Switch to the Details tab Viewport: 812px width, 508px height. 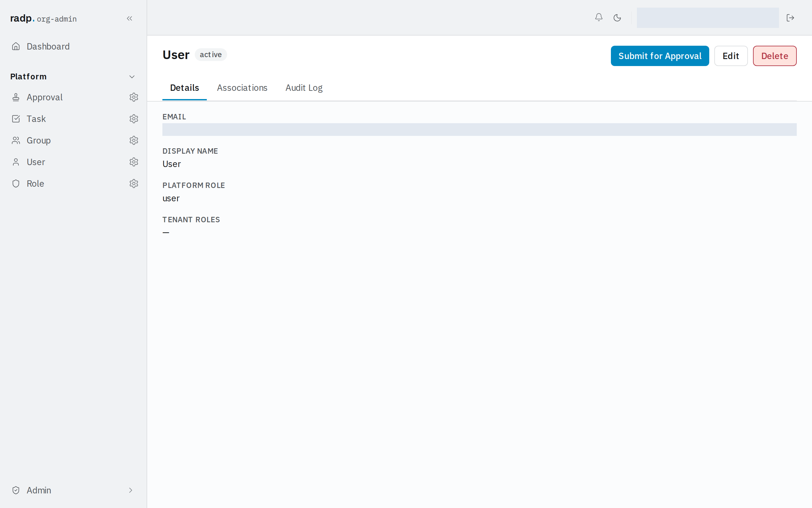[185, 88]
